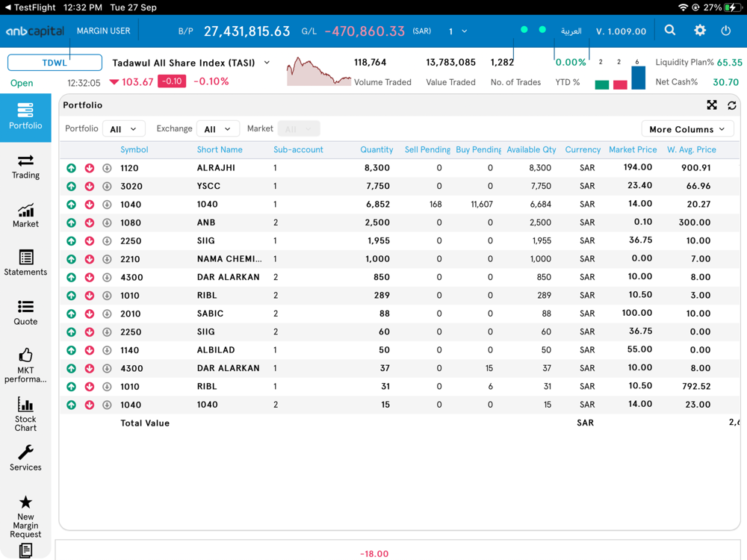Click the green market breadth bar
The image size is (747, 560).
click(601, 85)
